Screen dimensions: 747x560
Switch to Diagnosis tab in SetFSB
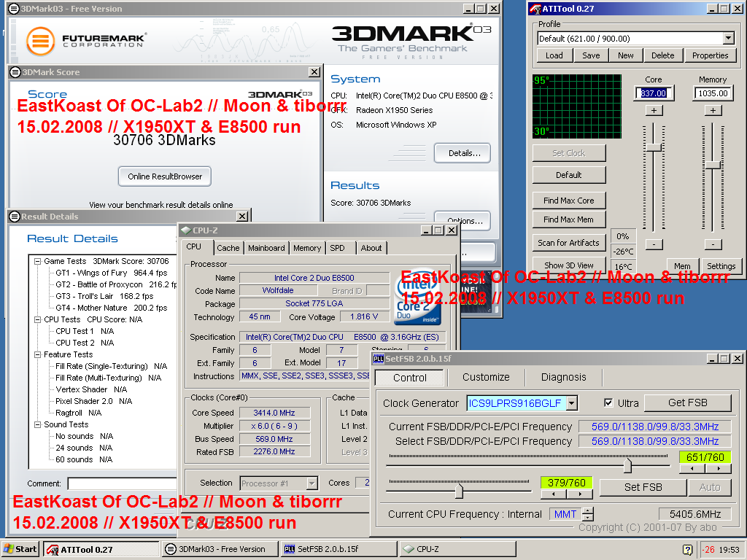pos(564,377)
